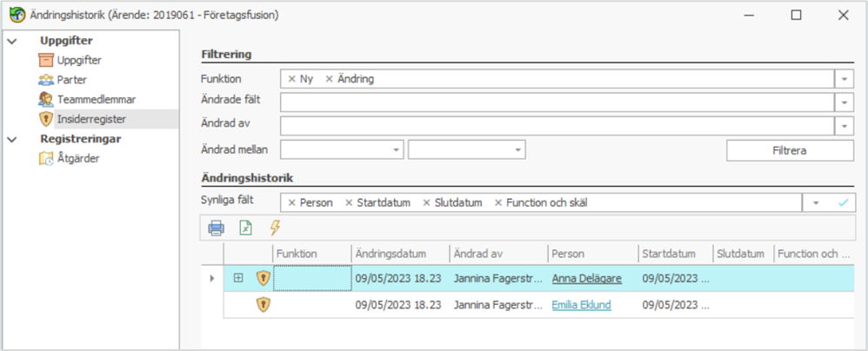The height and width of the screenshot is (351, 868).
Task: Collapse the Uppgifter section in sidebar
Action: 11,41
